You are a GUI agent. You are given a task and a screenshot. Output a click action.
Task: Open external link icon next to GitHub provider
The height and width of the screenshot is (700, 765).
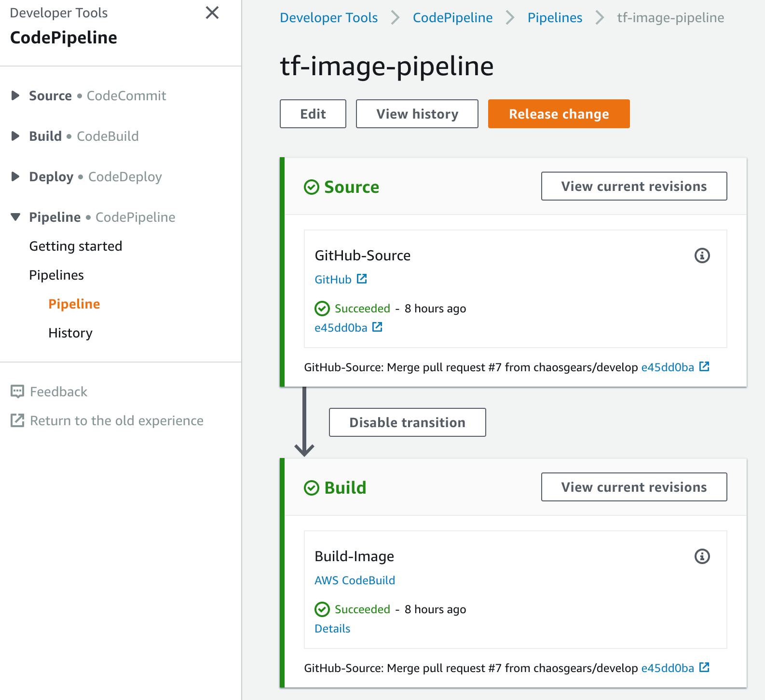click(x=362, y=279)
